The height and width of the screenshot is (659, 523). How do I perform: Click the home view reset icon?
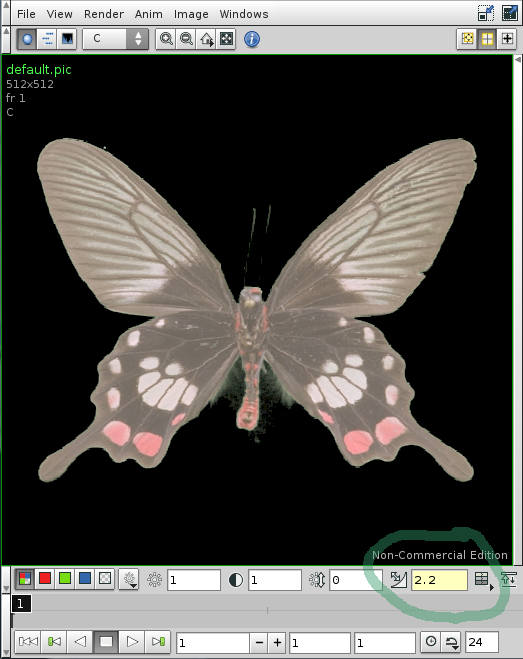coord(206,39)
